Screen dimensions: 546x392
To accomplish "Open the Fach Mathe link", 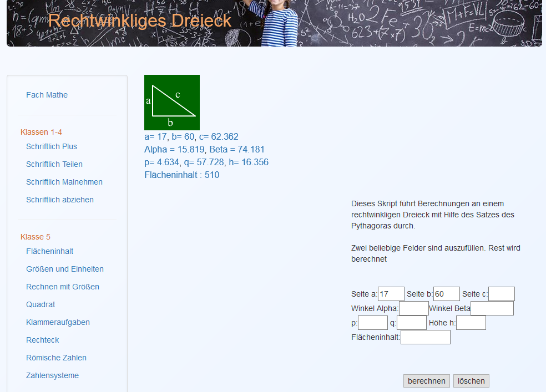I will tap(47, 95).
